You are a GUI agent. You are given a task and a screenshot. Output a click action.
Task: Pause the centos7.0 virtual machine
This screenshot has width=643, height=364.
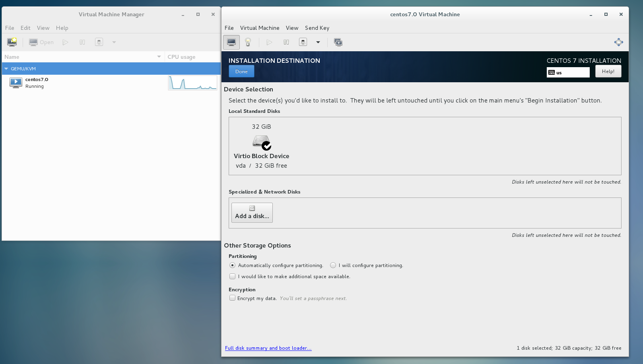click(286, 42)
